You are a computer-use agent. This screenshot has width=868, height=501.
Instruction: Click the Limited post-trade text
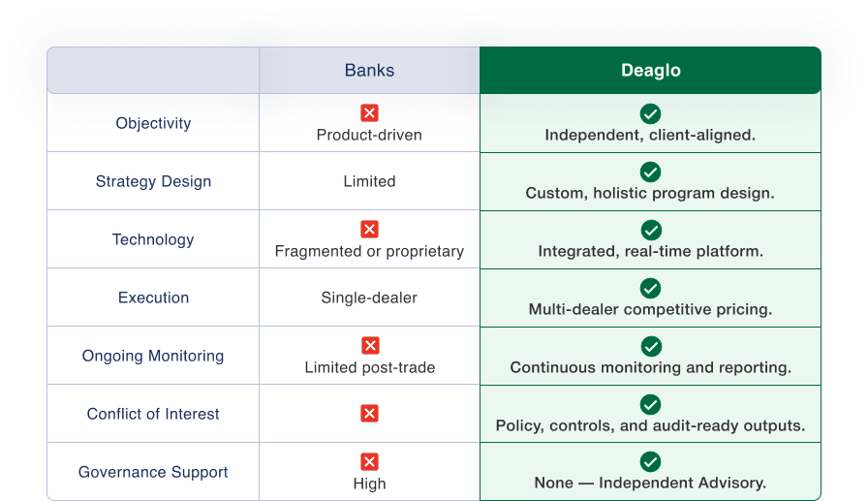370,367
